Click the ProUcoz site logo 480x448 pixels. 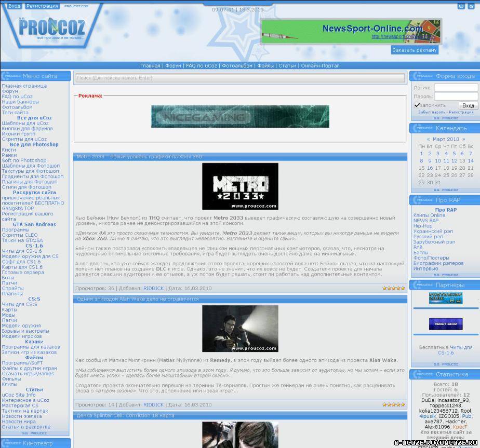pyautogui.click(x=51, y=28)
